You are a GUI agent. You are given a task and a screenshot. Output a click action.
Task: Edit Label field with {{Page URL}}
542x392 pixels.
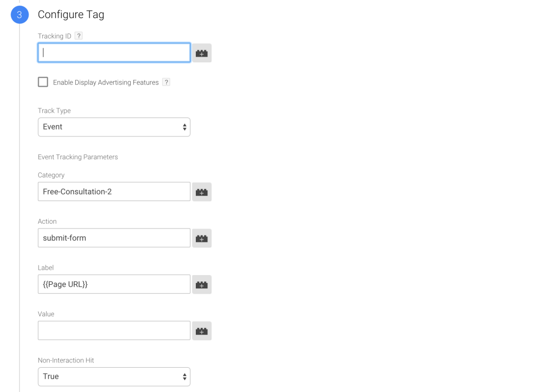click(x=114, y=284)
